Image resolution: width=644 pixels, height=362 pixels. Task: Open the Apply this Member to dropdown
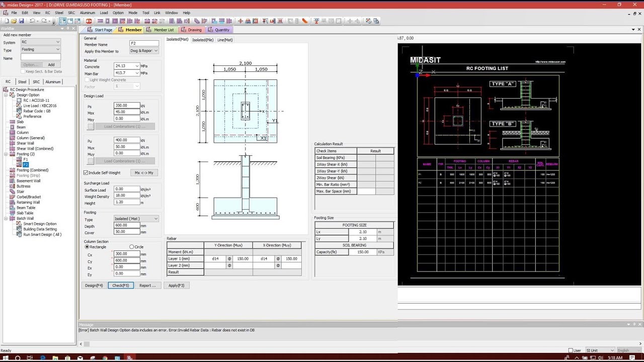pyautogui.click(x=144, y=51)
